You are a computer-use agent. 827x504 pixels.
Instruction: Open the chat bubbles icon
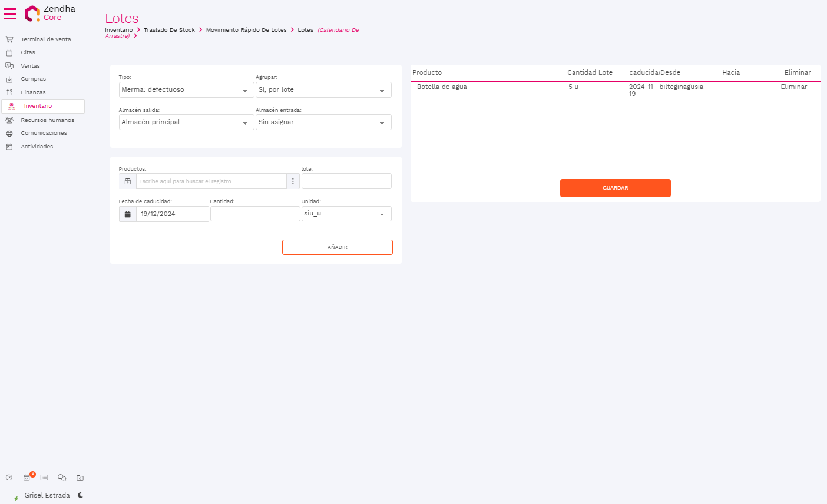pyautogui.click(x=62, y=478)
